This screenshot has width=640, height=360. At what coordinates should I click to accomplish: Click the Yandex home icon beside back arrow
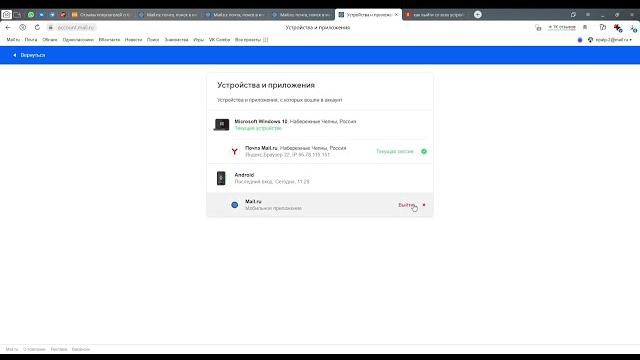coord(22,27)
